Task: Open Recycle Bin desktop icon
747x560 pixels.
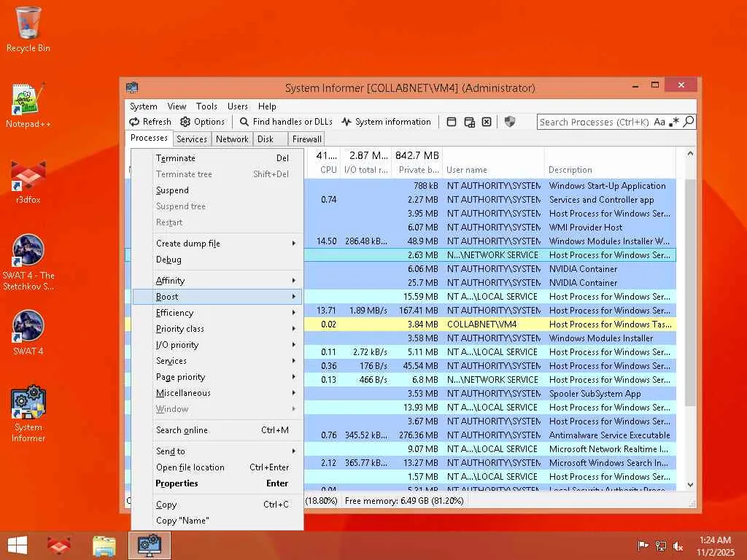Action: click(28, 29)
